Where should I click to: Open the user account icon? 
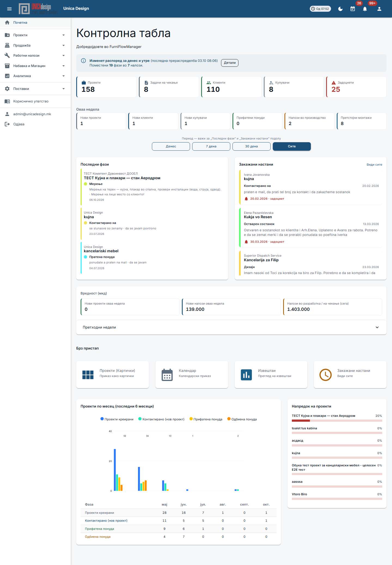pos(379,9)
